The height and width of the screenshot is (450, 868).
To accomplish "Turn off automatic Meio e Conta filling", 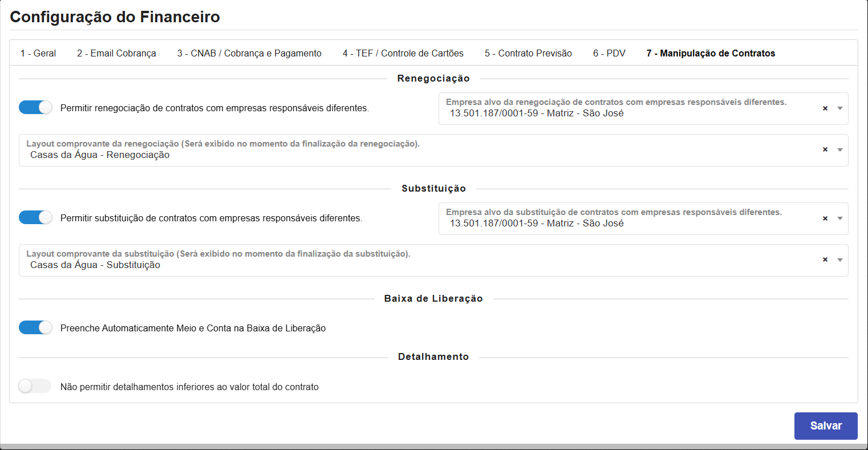I will tap(35, 327).
